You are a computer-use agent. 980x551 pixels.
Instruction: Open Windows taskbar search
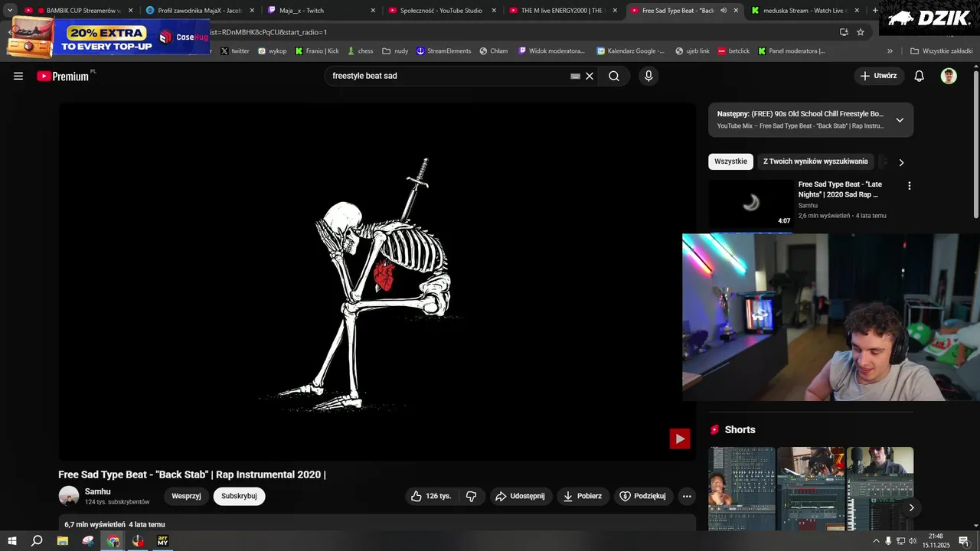37,541
